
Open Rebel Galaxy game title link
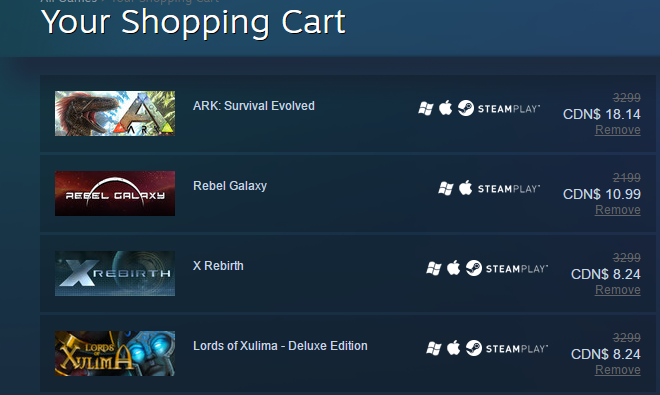230,186
